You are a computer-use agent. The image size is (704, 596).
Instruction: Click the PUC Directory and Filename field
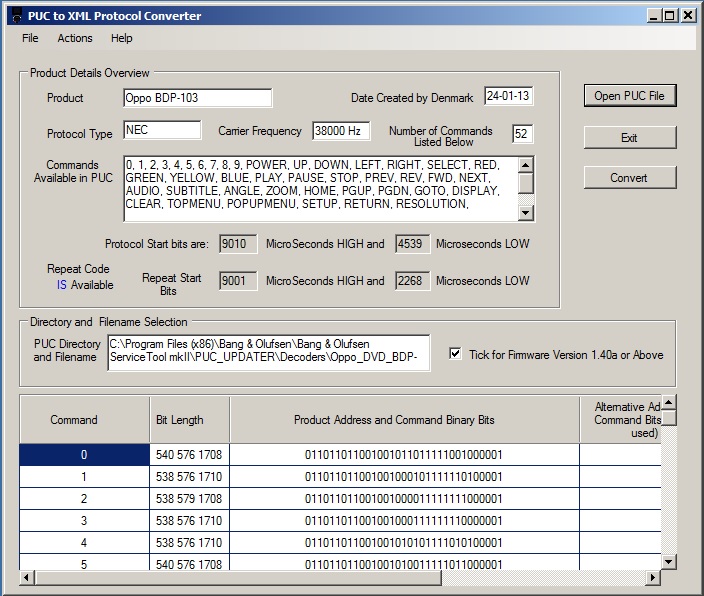(x=268, y=353)
